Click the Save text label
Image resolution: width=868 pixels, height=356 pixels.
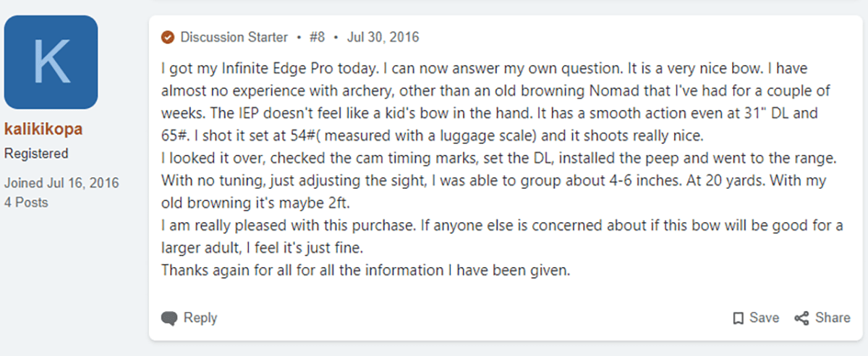coord(765,318)
